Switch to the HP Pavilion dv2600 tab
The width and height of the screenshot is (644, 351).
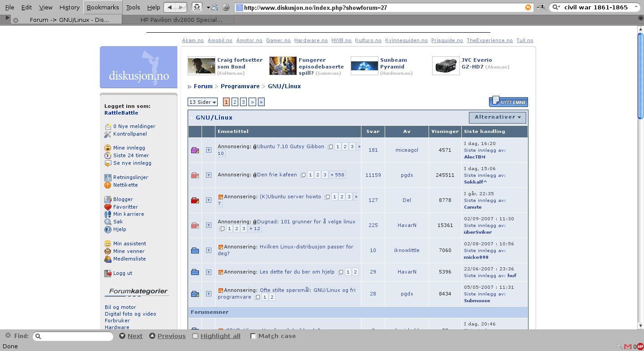click(x=178, y=20)
